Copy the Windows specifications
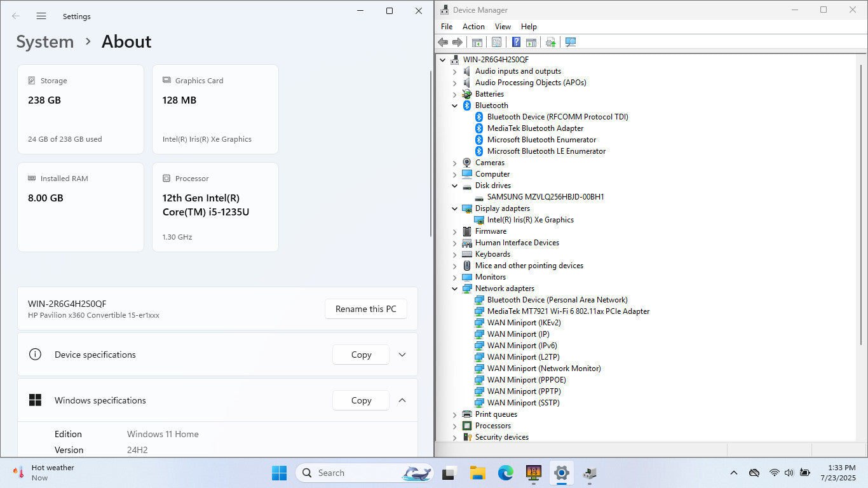868x488 pixels. pos(361,400)
